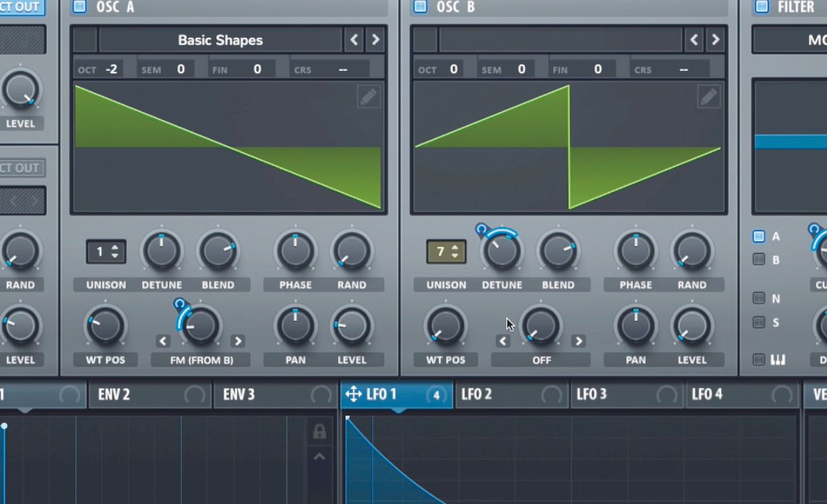Screen dimensions: 827x504
Task: Click the LFO 1 crosshair drag handle icon
Action: pyautogui.click(x=354, y=395)
